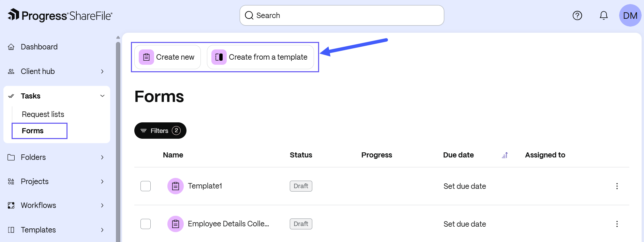Open the help question mark icon
This screenshot has width=644, height=242.
click(x=577, y=15)
